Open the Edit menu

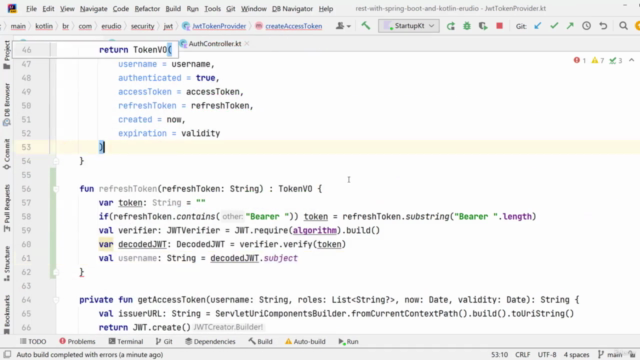coord(48,9)
